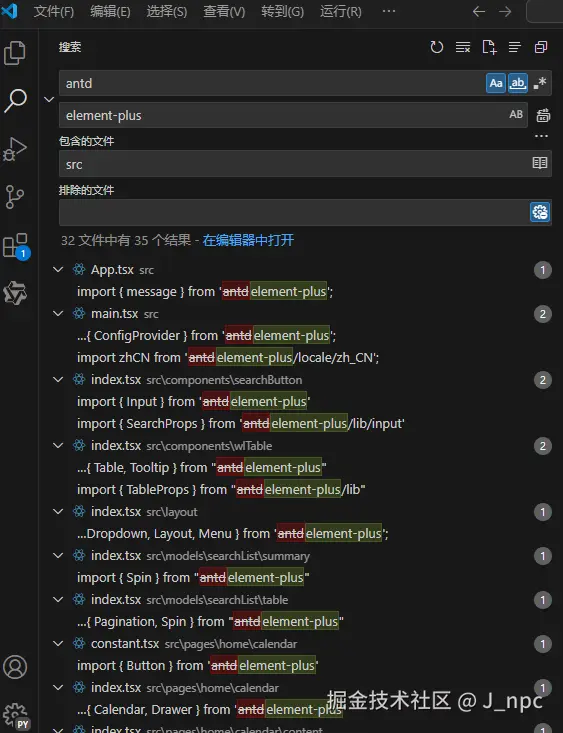Viewport: 563px width, 733px height.
Task: View search results as tree icon
Action: click(515, 47)
